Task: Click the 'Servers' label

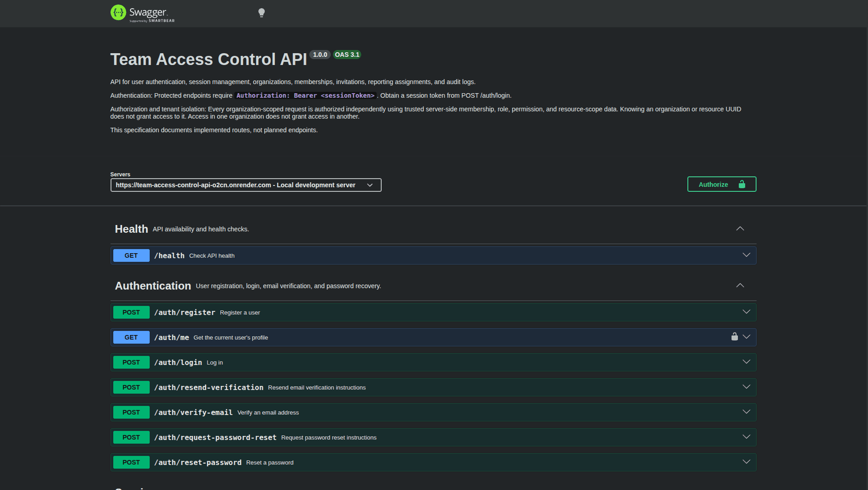Action: tap(120, 175)
